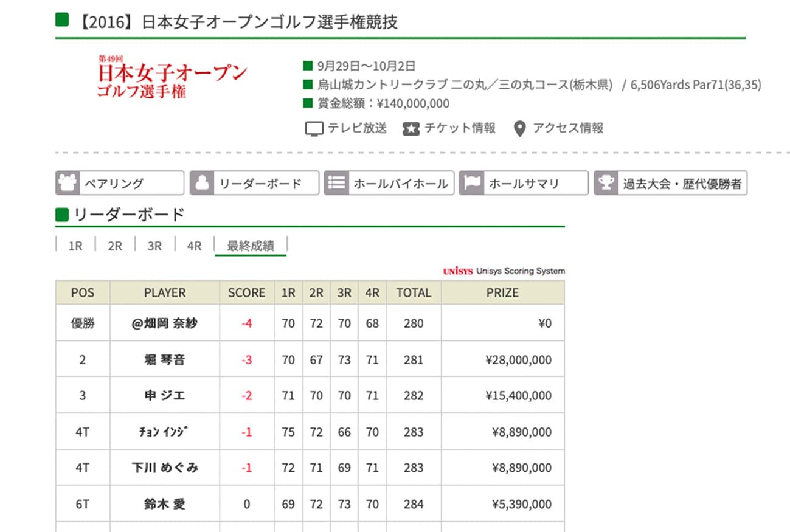Click the hole-by-hole list icon
This screenshot has width=790, height=532.
(x=336, y=183)
